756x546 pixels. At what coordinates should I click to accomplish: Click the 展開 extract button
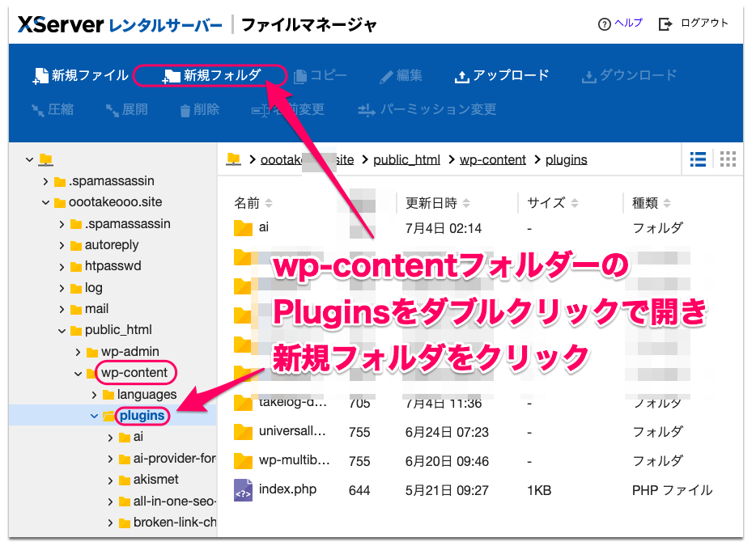tap(127, 109)
